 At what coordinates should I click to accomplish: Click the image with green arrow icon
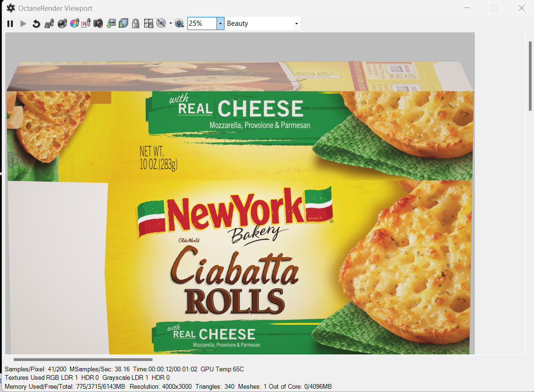click(111, 23)
